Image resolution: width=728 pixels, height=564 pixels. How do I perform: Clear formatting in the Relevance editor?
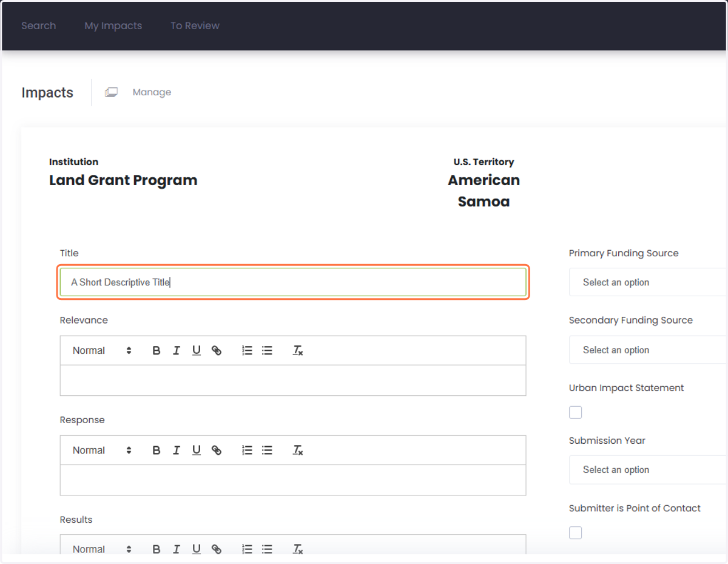(x=298, y=350)
